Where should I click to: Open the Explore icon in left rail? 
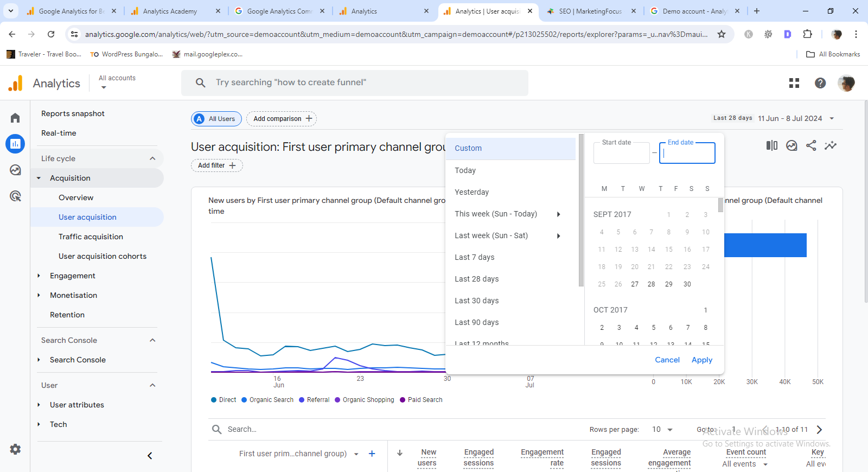15,170
